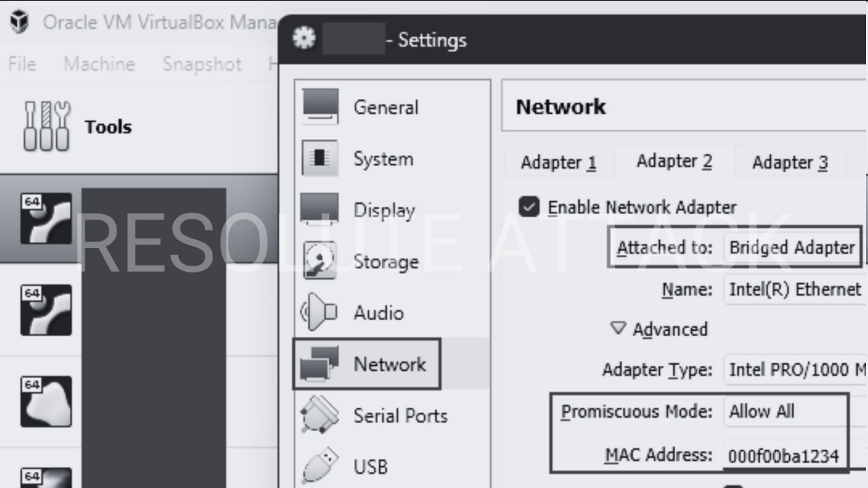Switch to the Adapter 1 tab
Screen dimensions: 868x488
tap(558, 163)
